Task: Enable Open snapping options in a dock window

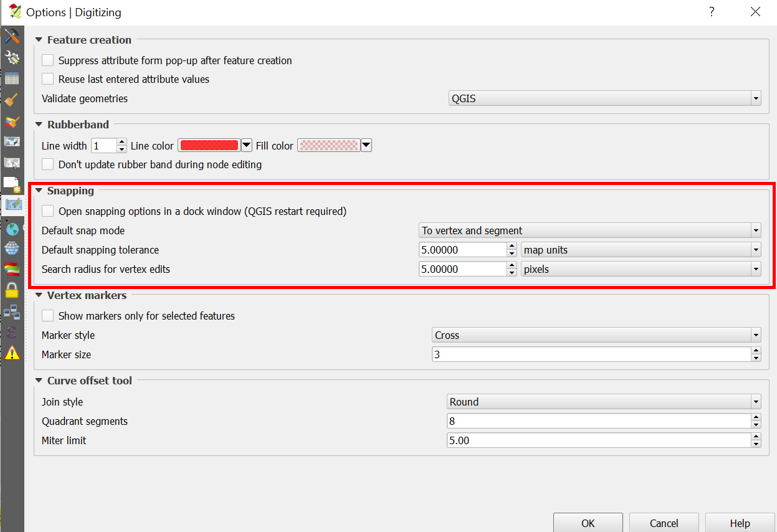Action: [x=47, y=211]
